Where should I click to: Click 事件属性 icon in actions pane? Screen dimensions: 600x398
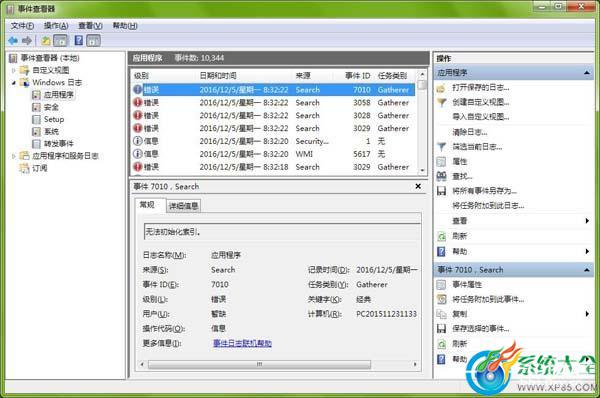(x=442, y=285)
